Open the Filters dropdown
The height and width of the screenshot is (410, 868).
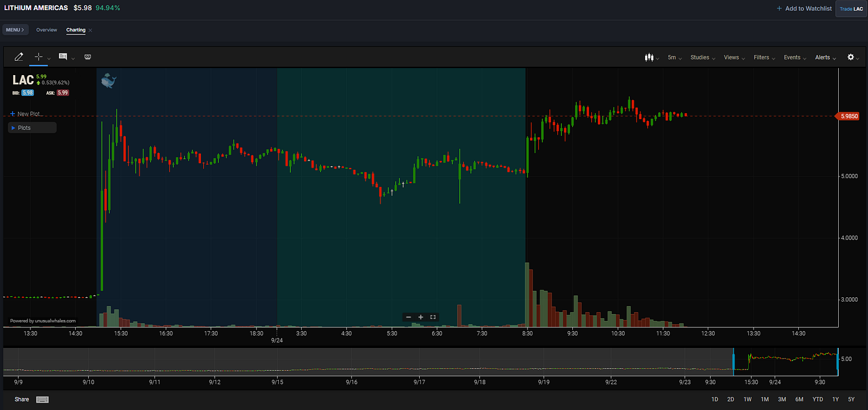[x=764, y=57]
